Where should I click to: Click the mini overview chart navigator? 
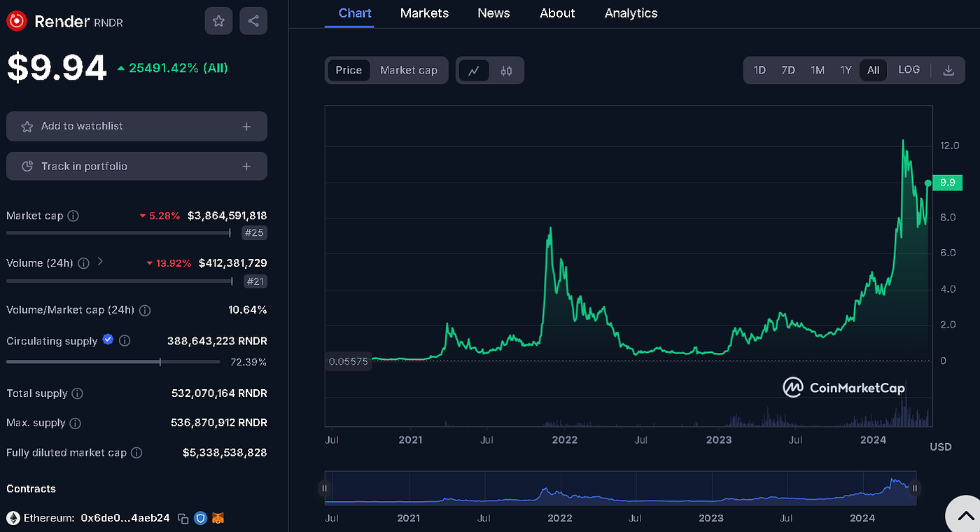(620, 488)
